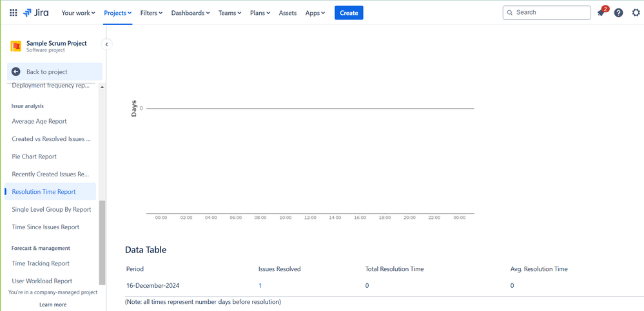This screenshot has height=311, width=644.
Task: Open the Average Age Report
Action: coord(39,122)
